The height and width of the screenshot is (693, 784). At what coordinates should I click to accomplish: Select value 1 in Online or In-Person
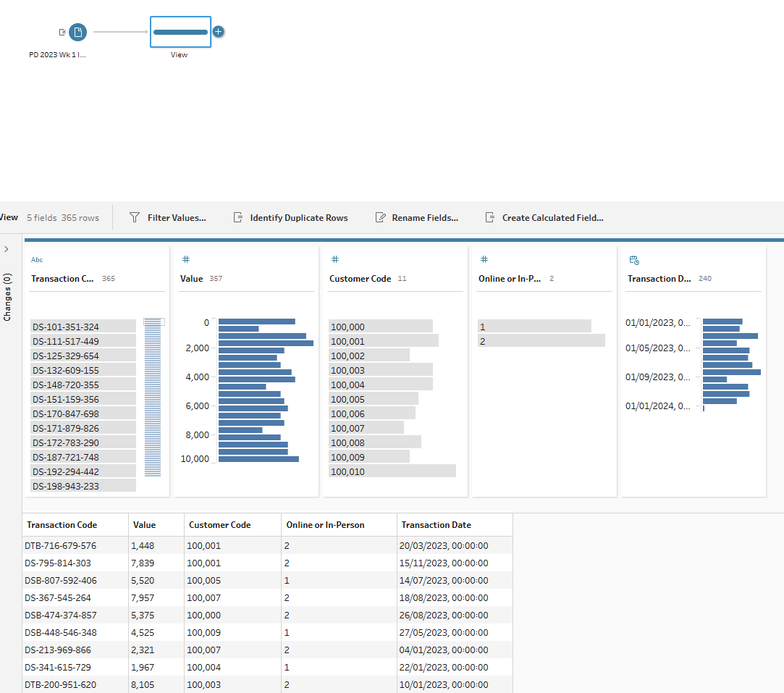534,327
